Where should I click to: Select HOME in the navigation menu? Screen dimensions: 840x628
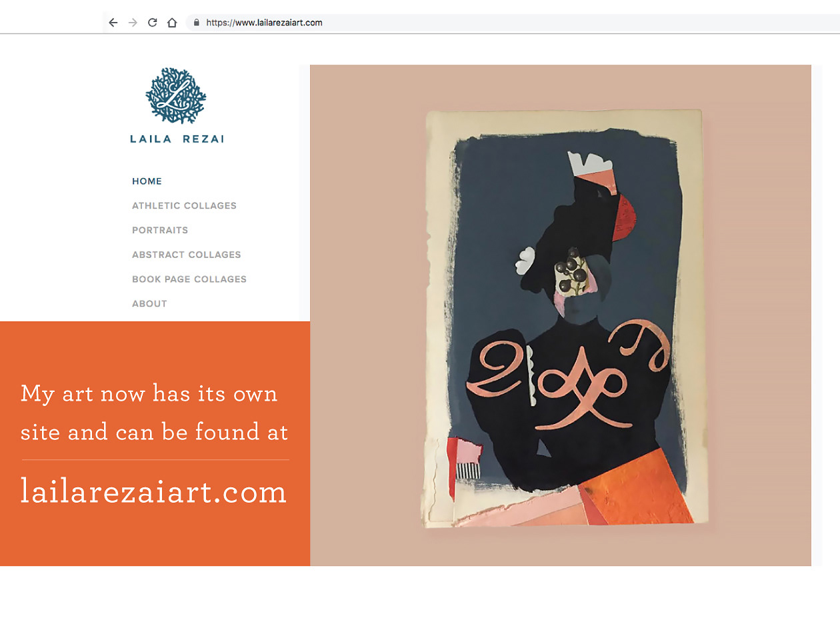[147, 181]
